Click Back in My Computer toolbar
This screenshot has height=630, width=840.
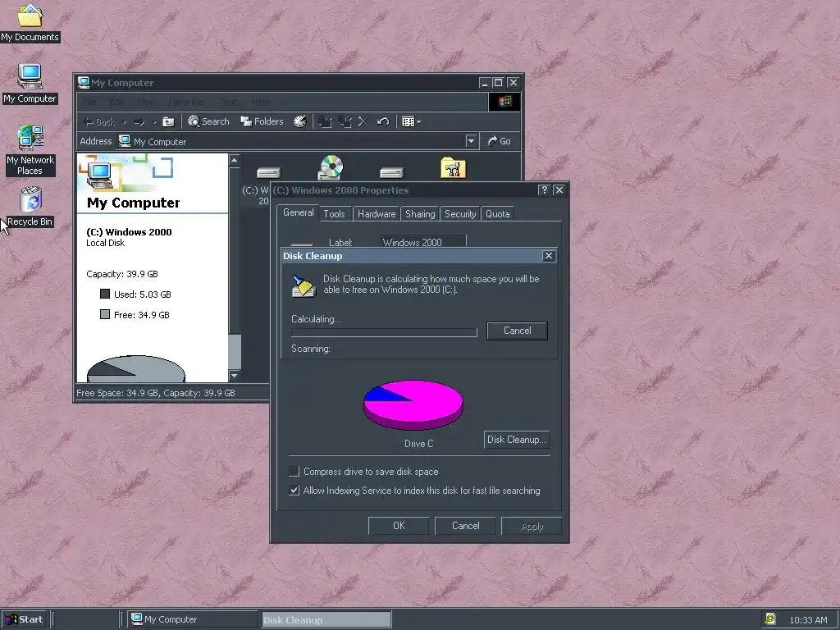[100, 122]
